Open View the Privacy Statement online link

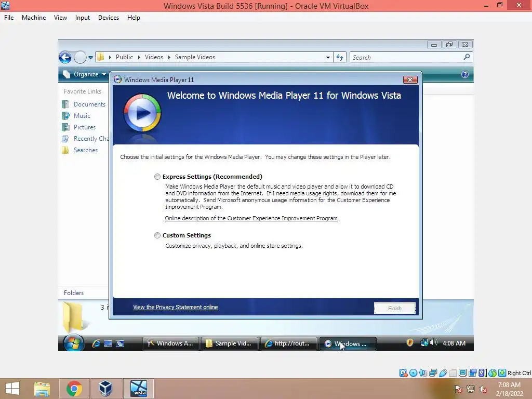pos(176,307)
